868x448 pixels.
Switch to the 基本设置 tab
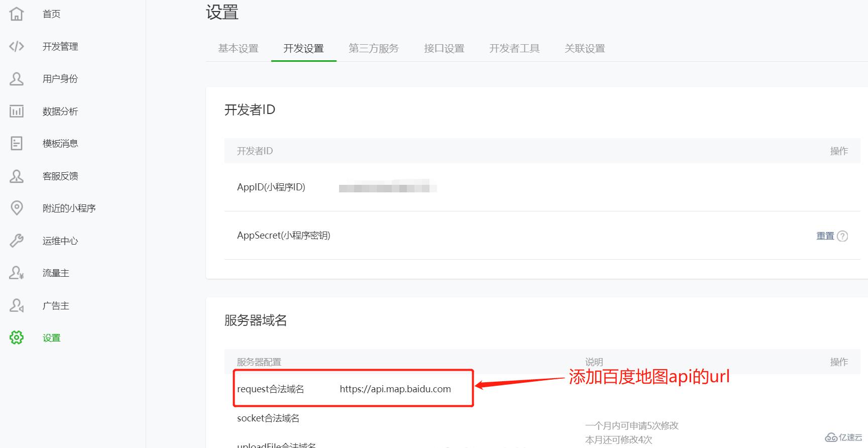click(x=238, y=48)
